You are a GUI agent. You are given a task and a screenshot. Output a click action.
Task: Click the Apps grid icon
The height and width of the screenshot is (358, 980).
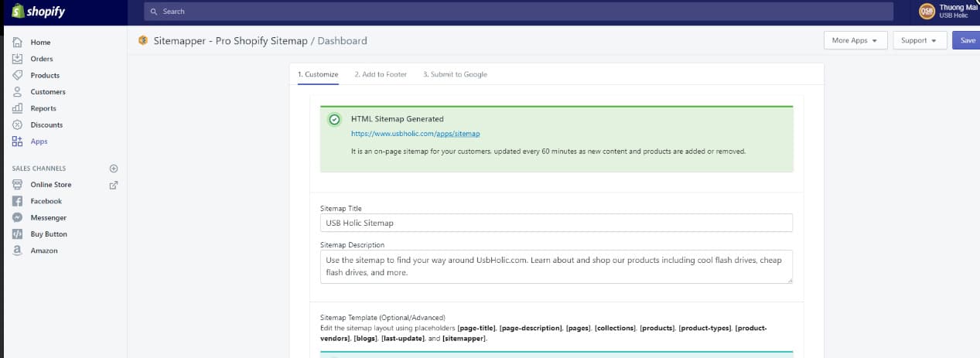click(x=18, y=141)
